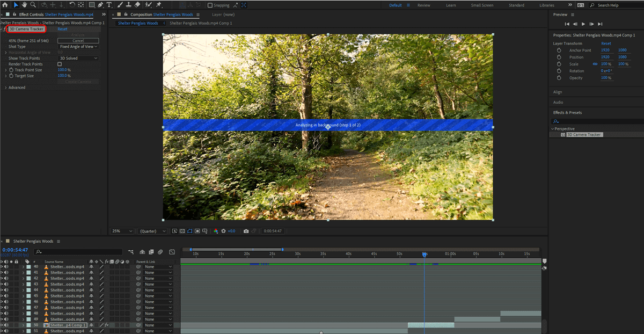The height and width of the screenshot is (334, 644).
Task: Select the Pen tool
Action: tap(100, 5)
